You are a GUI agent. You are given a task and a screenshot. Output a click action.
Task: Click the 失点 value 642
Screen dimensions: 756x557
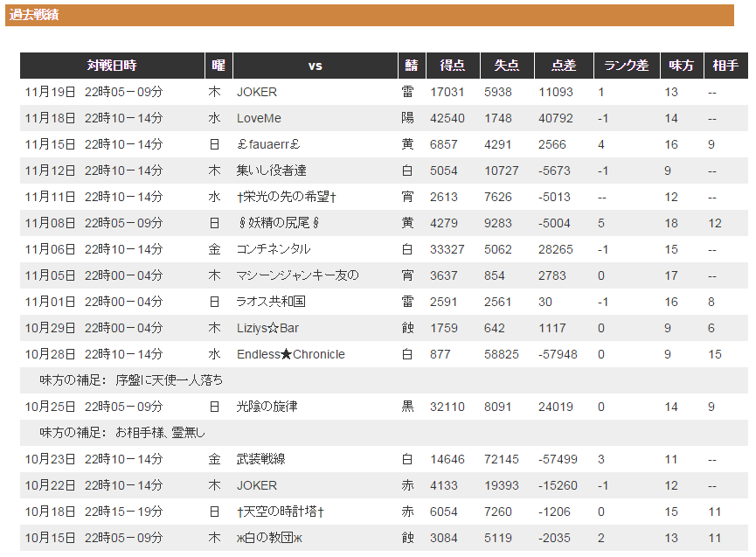tap(495, 328)
